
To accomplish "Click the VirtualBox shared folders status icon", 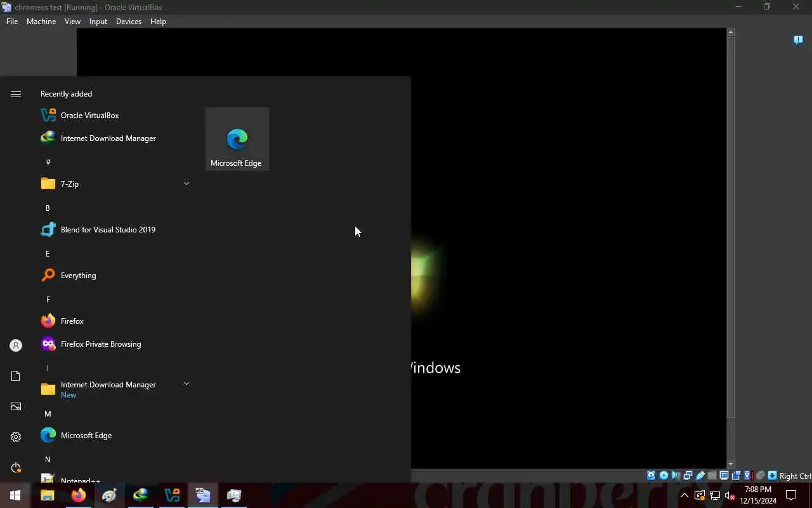I will [x=712, y=476].
